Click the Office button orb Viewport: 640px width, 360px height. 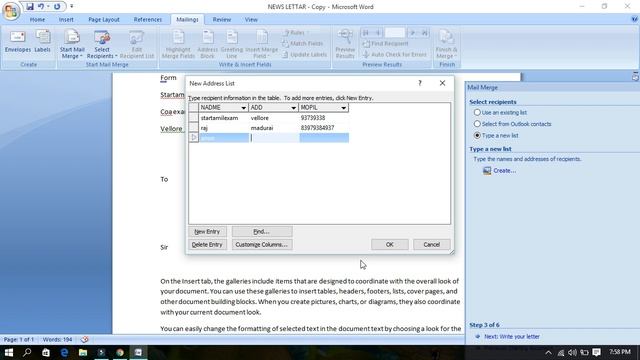pos(11,11)
